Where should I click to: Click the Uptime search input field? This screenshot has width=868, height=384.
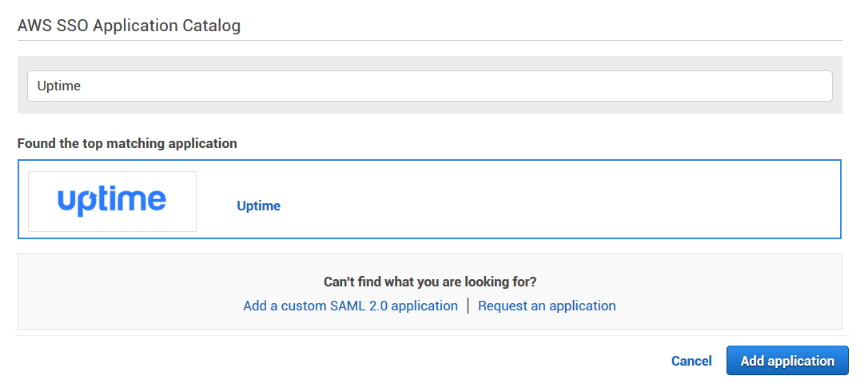coord(429,86)
